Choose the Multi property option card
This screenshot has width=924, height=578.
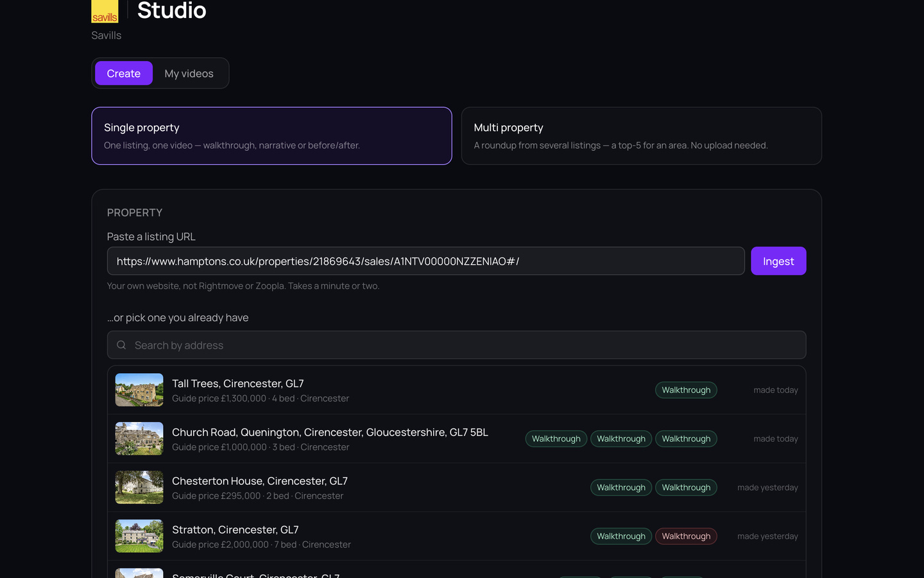[x=642, y=136]
